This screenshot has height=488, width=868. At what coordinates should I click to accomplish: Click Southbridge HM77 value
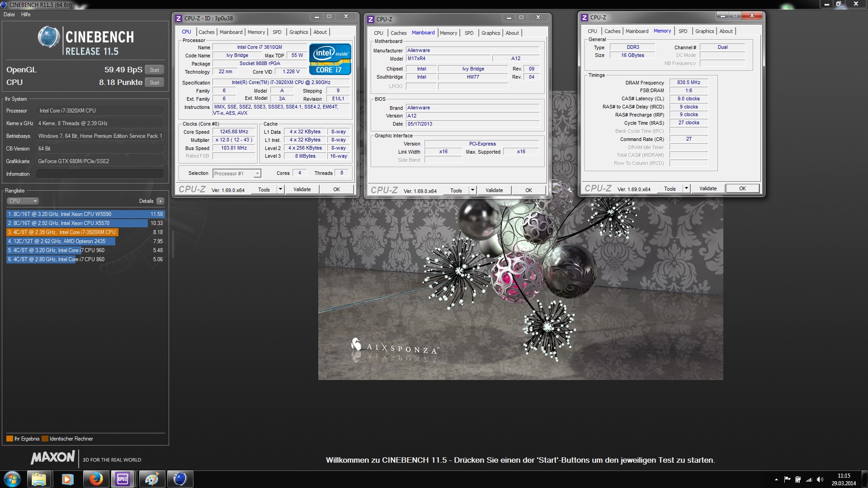pyautogui.click(x=473, y=77)
